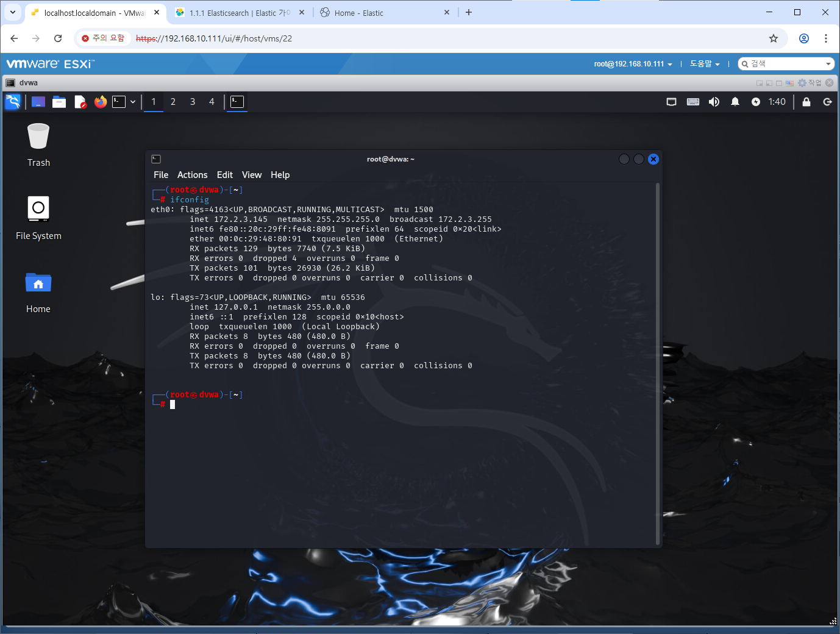
Task: Open terminal emulator launcher in panel
Action: coord(119,102)
